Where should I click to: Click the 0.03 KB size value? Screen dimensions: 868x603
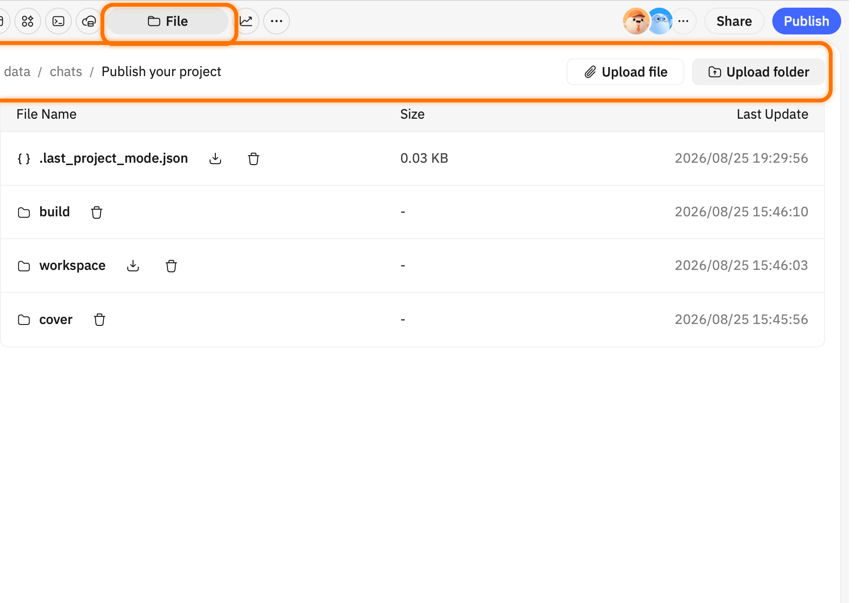(x=424, y=158)
